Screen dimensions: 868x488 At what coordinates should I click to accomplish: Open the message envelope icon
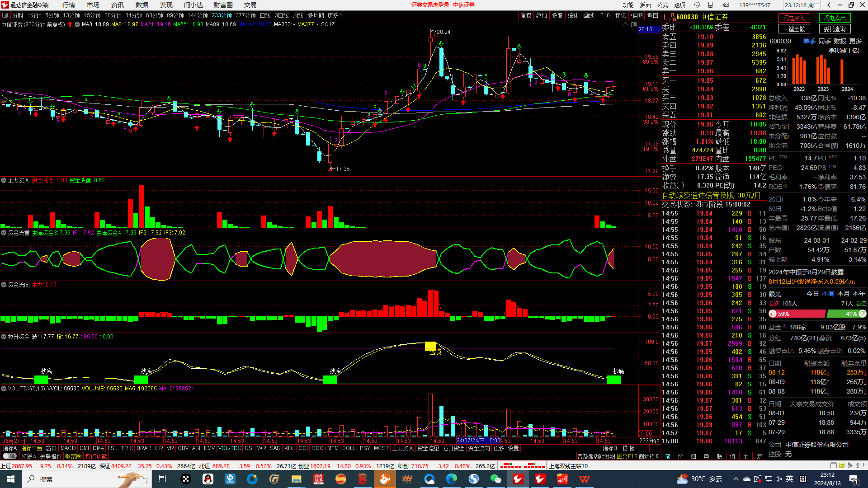tap(726, 5)
